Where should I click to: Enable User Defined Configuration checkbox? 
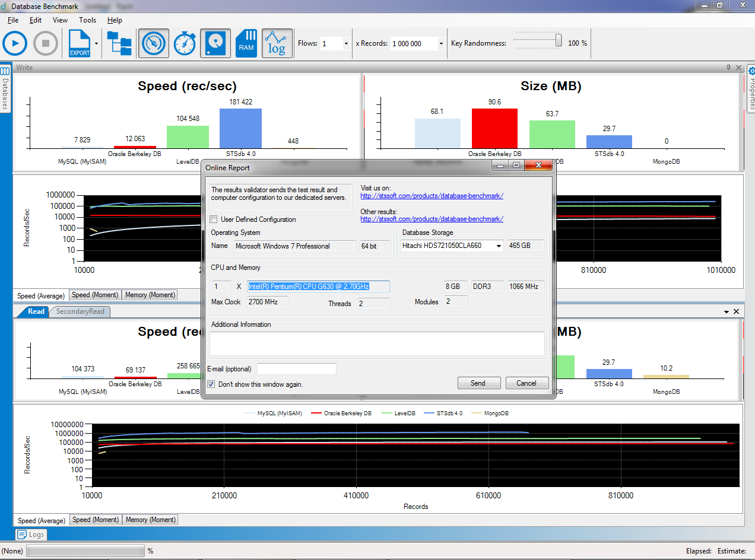[x=214, y=219]
